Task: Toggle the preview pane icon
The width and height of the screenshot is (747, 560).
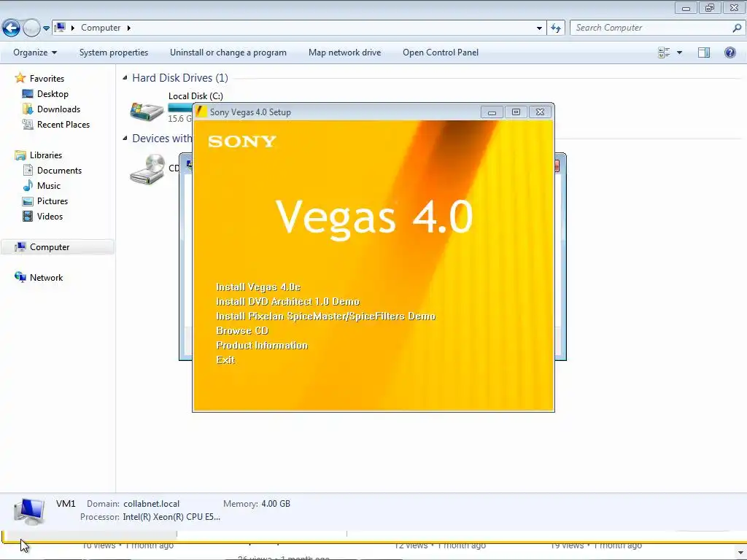Action: click(704, 52)
